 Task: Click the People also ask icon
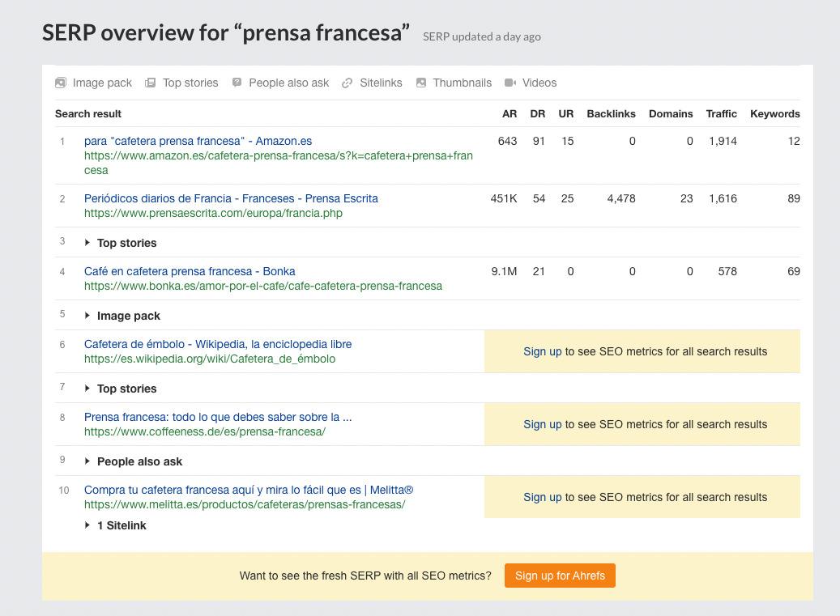[x=237, y=83]
